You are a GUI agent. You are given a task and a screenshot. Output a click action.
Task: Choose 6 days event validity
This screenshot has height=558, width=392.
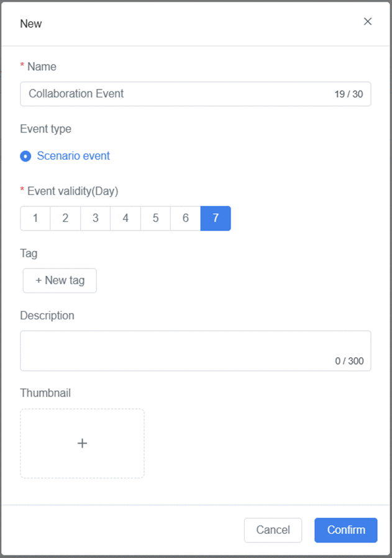click(186, 218)
